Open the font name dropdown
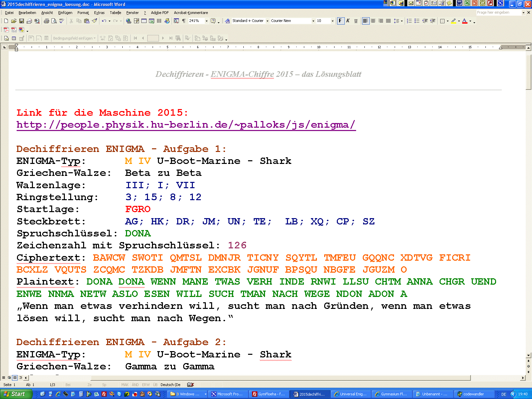The image size is (532, 399). 313,21
